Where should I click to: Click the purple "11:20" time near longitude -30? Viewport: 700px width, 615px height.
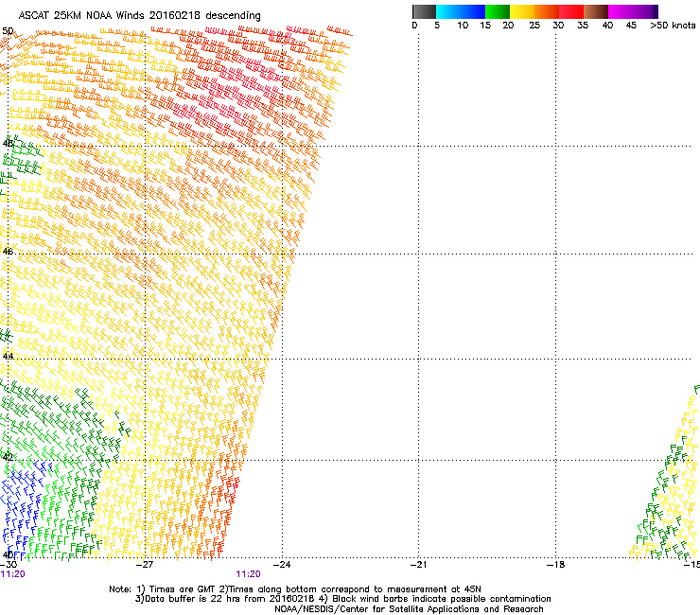pos(12,574)
